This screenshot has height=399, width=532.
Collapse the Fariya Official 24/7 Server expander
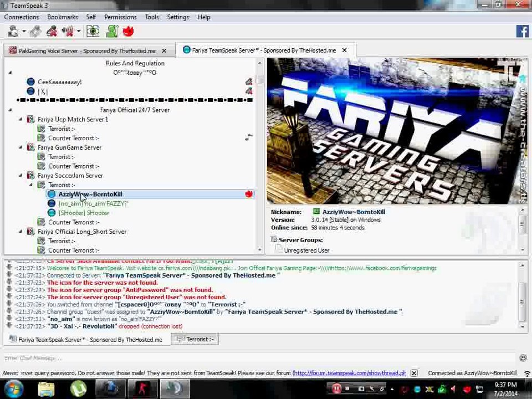tap(10, 110)
